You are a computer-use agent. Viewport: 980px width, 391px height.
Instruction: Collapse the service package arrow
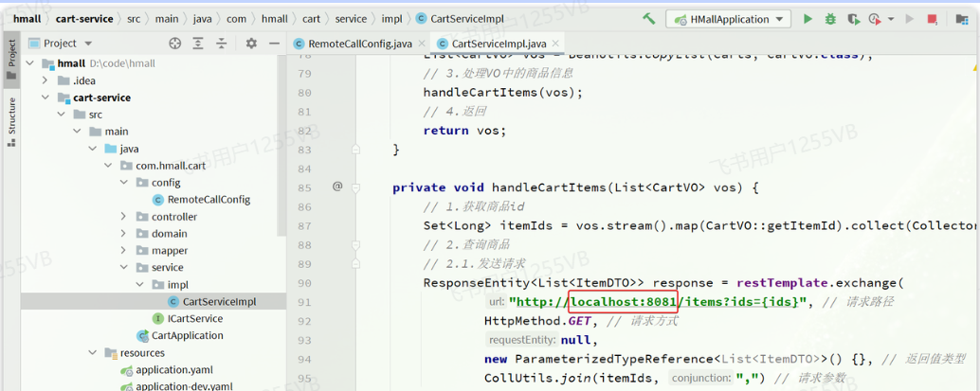click(123, 267)
